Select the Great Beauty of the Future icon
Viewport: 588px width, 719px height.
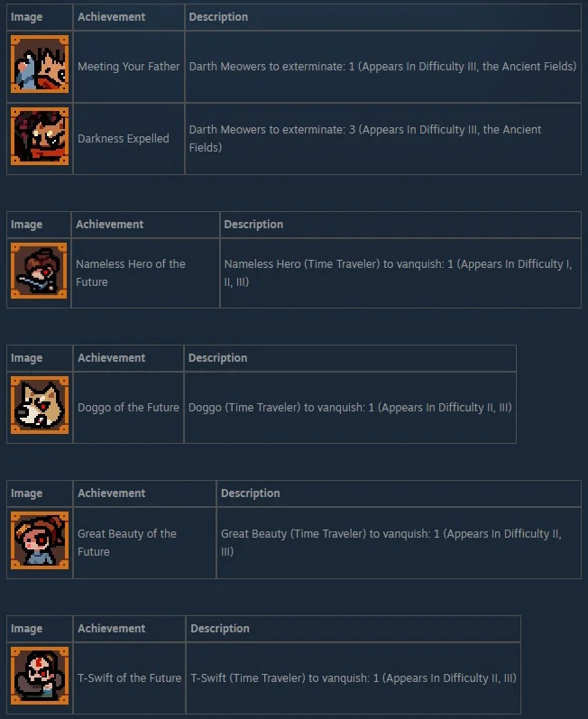pyautogui.click(x=40, y=540)
